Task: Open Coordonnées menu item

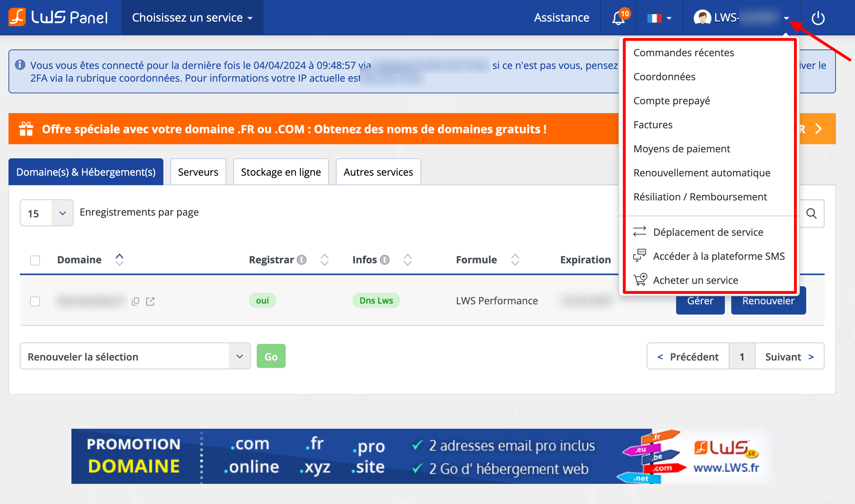Action: 664,77
